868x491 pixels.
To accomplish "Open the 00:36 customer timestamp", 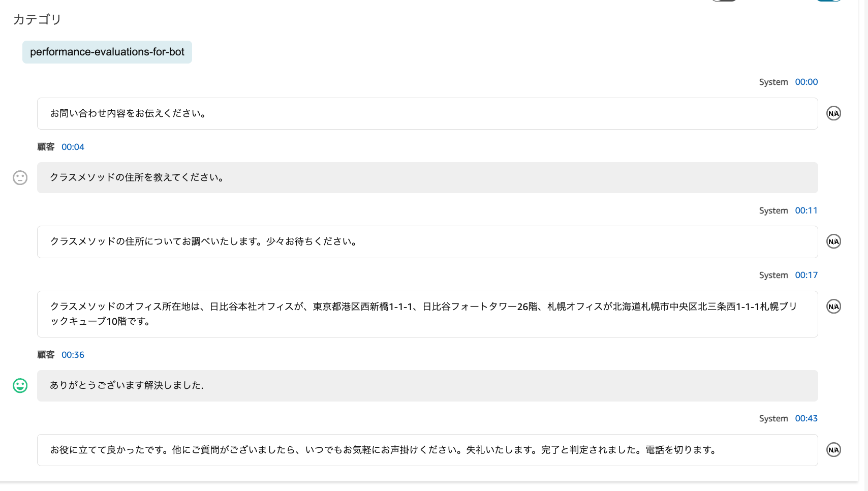I will pyautogui.click(x=73, y=355).
